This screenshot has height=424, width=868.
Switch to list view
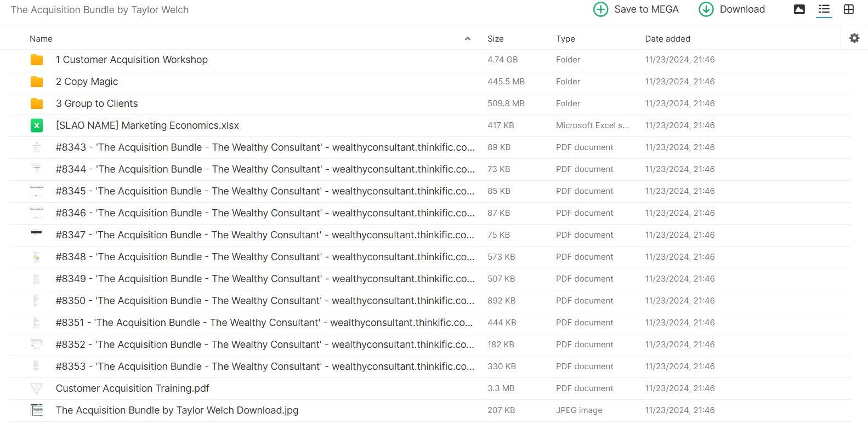click(x=824, y=9)
